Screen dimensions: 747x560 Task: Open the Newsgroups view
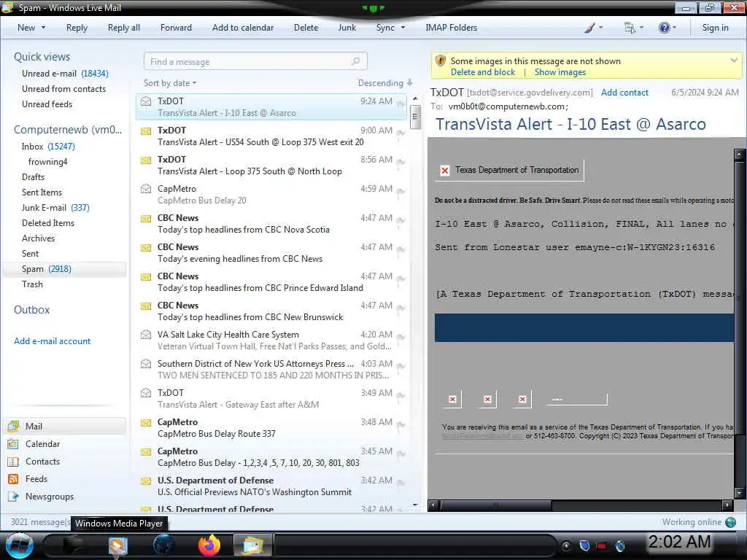tap(50, 497)
